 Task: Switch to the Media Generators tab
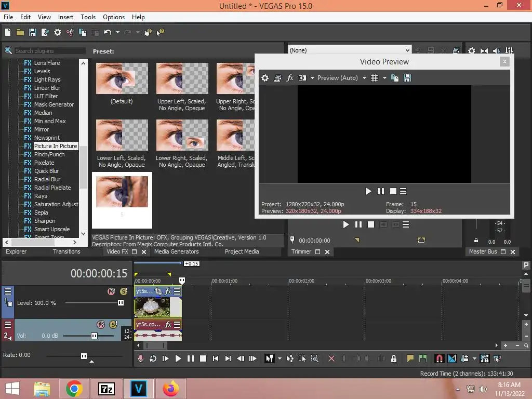tap(177, 251)
